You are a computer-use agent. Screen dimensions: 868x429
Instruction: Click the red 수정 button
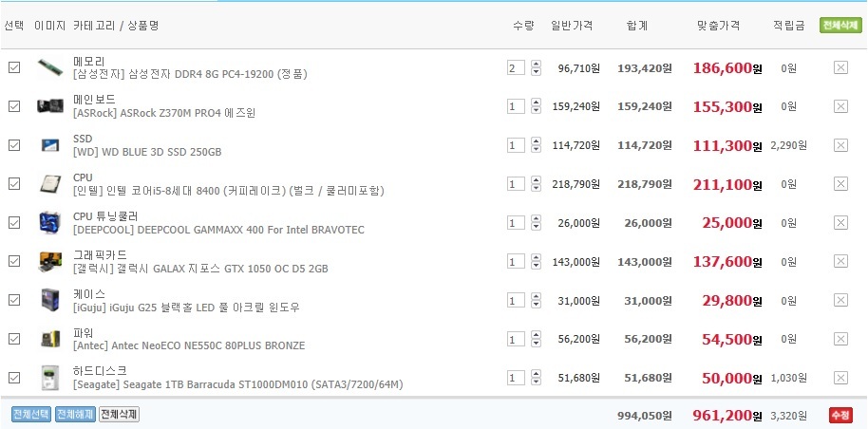840,415
